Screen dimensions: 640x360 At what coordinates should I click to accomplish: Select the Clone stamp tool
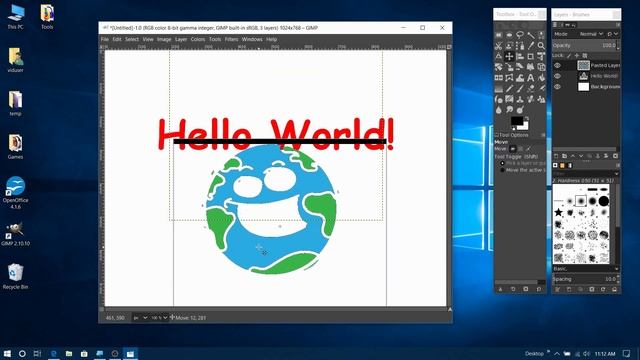[520, 99]
